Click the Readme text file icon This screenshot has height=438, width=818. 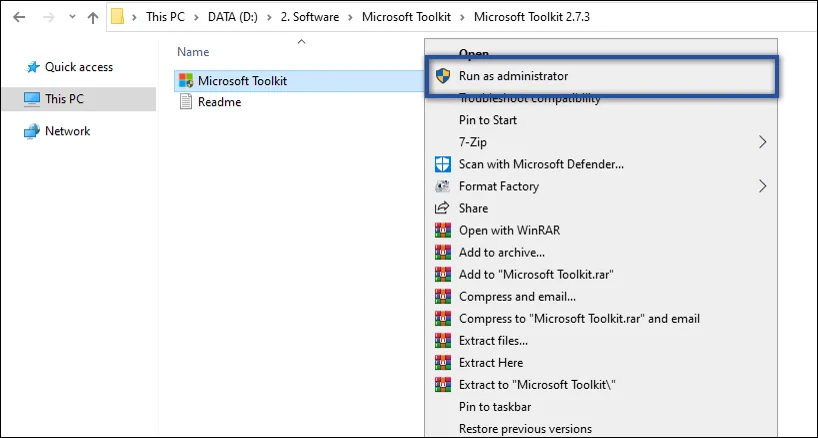point(185,102)
